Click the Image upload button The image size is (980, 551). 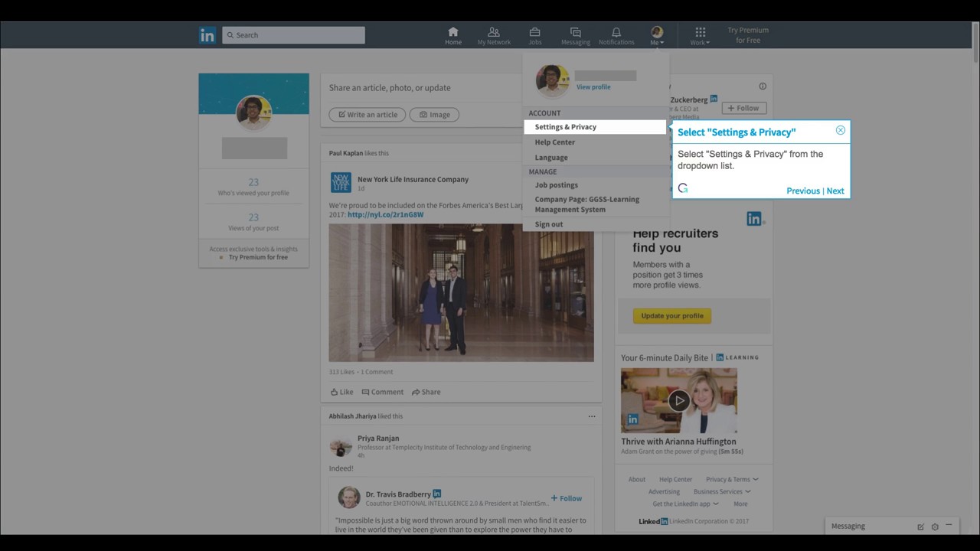(434, 115)
